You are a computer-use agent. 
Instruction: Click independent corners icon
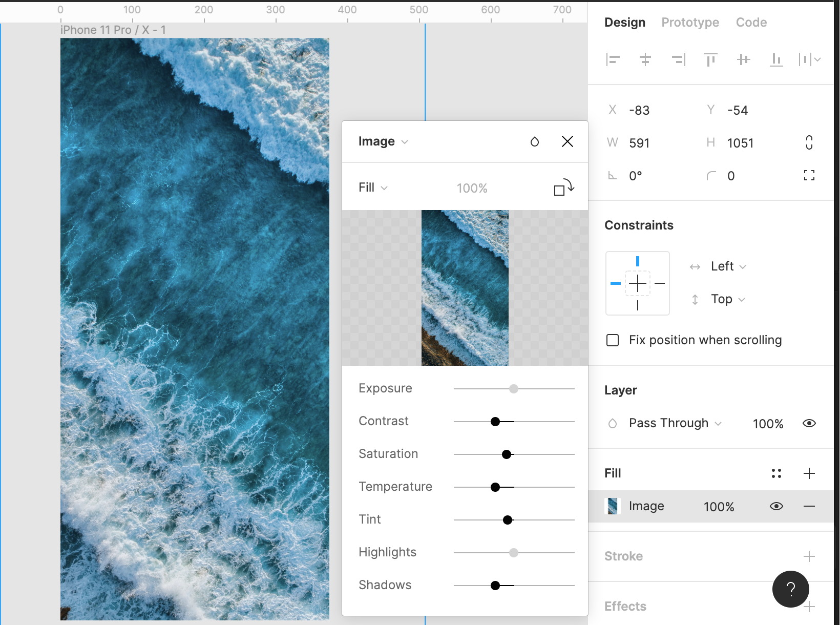809,176
